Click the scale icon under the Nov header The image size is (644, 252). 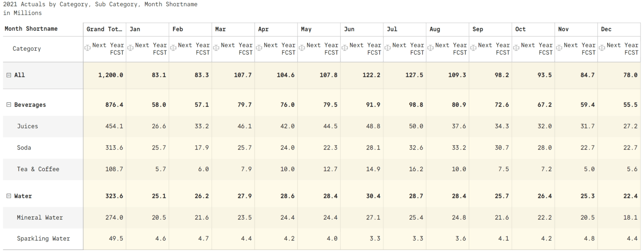559,48
